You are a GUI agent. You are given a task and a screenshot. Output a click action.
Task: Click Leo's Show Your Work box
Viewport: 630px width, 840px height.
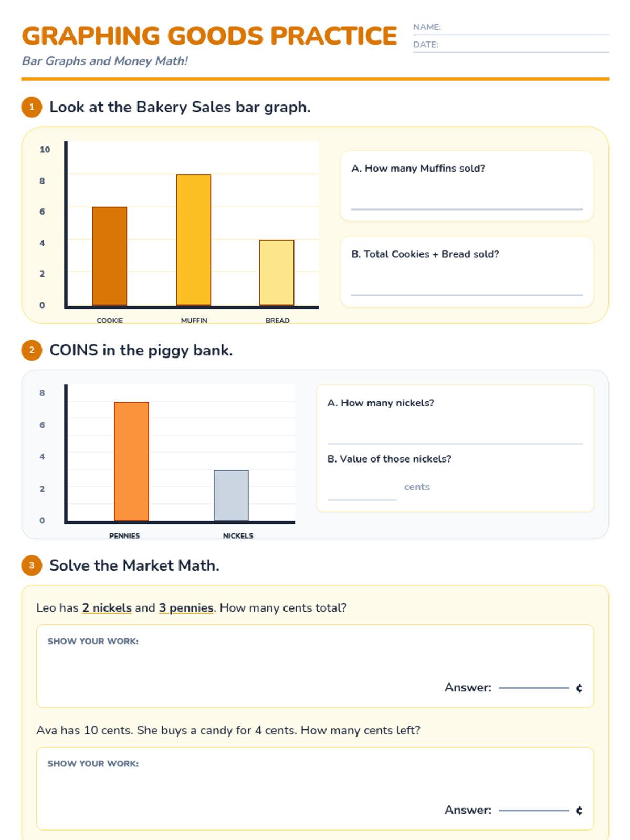[315, 666]
